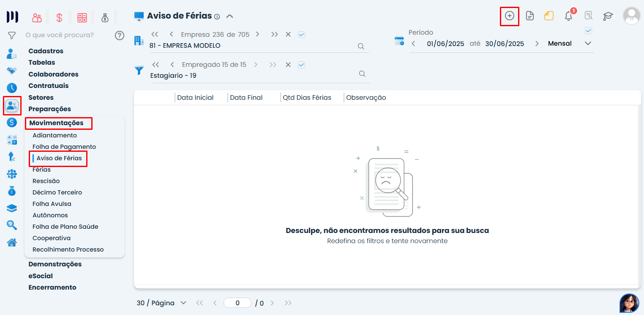
Task: Select Folha de Pagamento menu item
Action: [64, 147]
